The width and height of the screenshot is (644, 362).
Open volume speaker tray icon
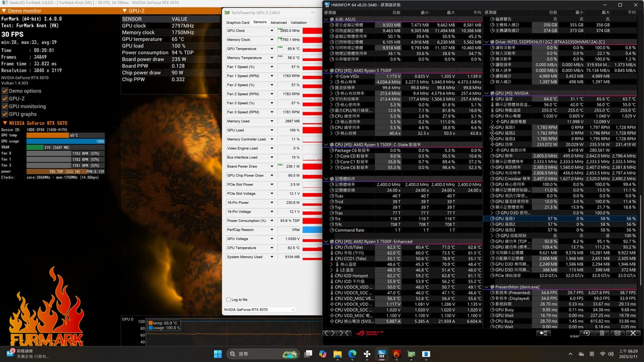coord(611,354)
